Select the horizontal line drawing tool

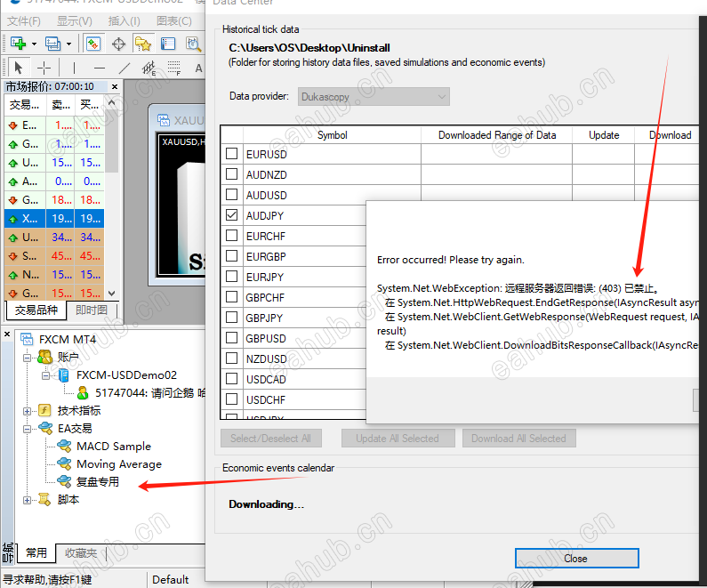(100, 68)
